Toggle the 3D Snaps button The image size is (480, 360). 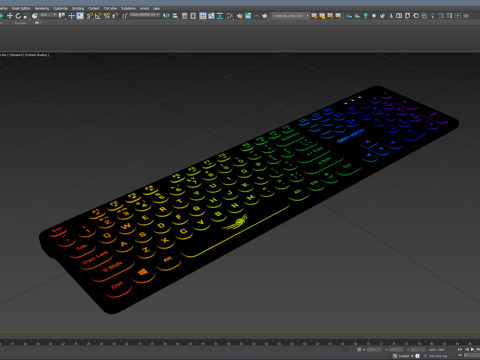pyautogui.click(x=89, y=16)
